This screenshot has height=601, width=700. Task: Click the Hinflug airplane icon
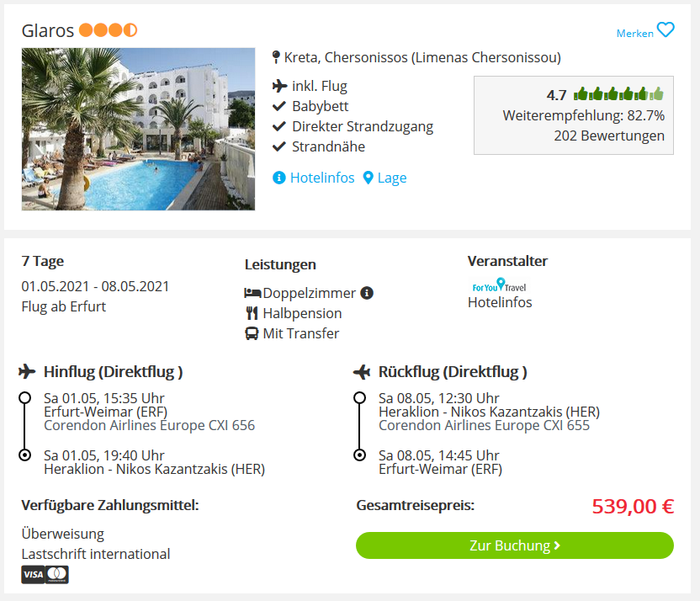(27, 371)
